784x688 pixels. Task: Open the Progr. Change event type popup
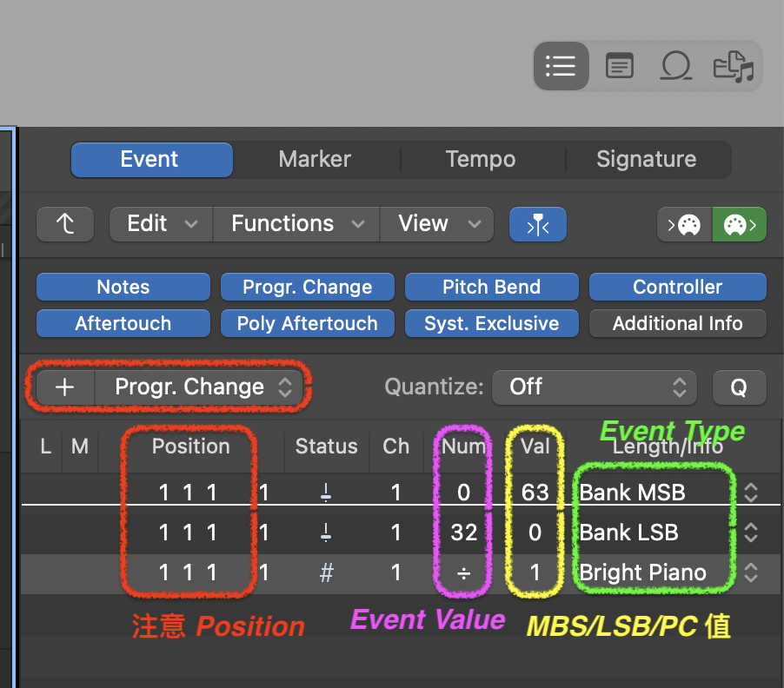pos(200,387)
